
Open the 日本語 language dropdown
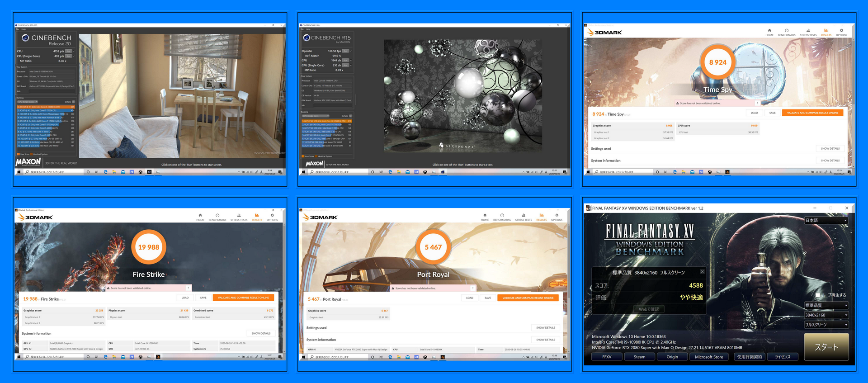point(826,221)
